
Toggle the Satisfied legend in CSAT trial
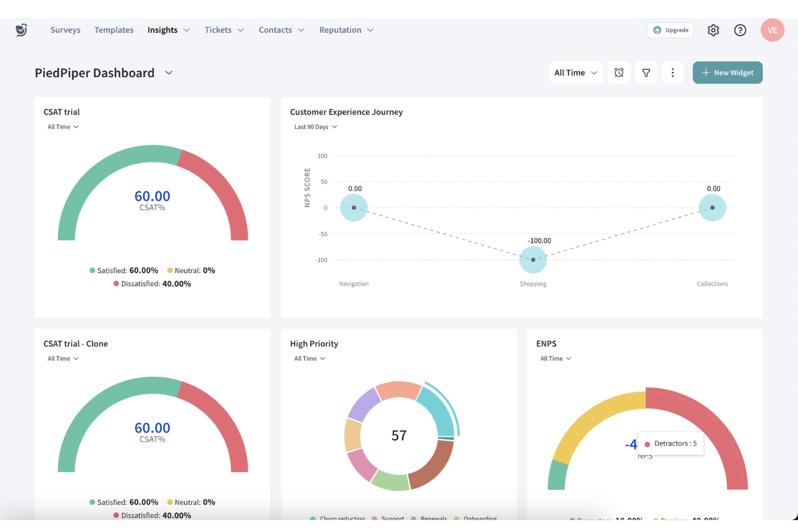[x=123, y=270]
